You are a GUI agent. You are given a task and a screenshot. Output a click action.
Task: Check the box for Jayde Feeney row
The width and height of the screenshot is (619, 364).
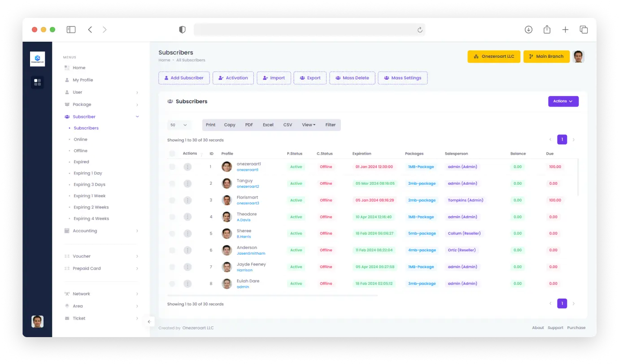[x=172, y=267]
